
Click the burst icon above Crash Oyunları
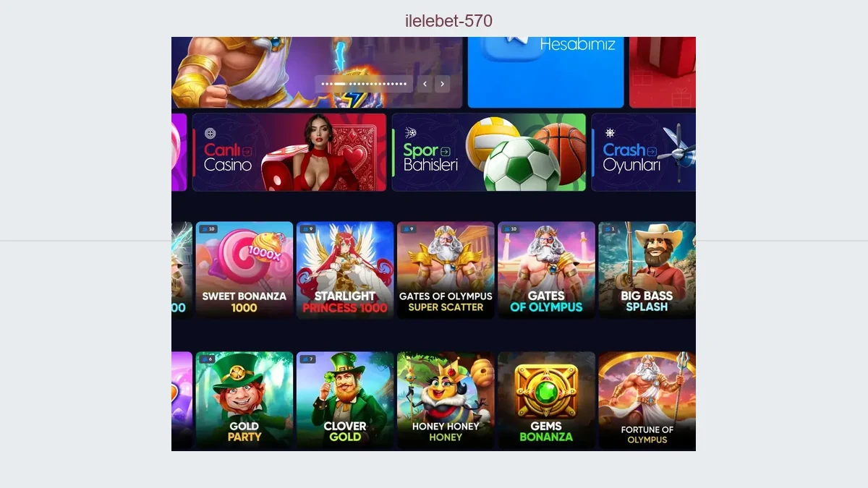click(x=610, y=133)
